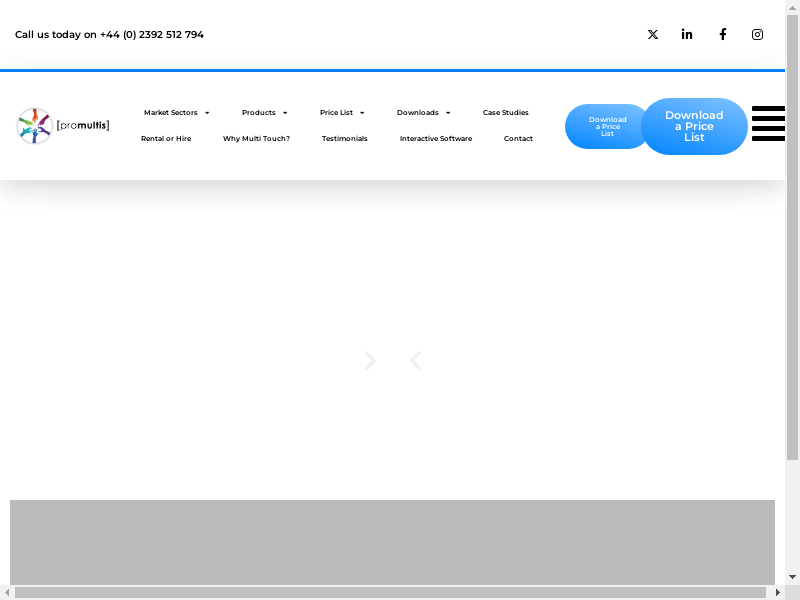Viewport: 800px width, 600px height.
Task: Navigate to Interactive Software
Action: coord(436,139)
